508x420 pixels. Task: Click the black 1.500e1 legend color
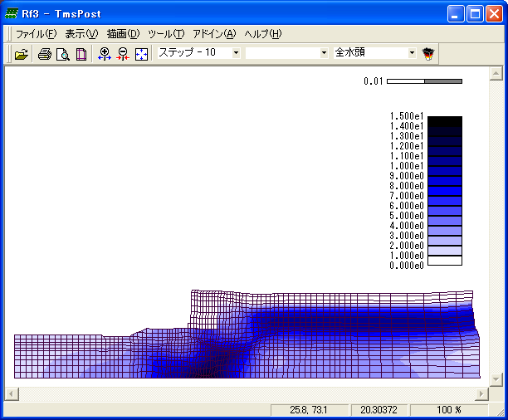click(x=445, y=121)
